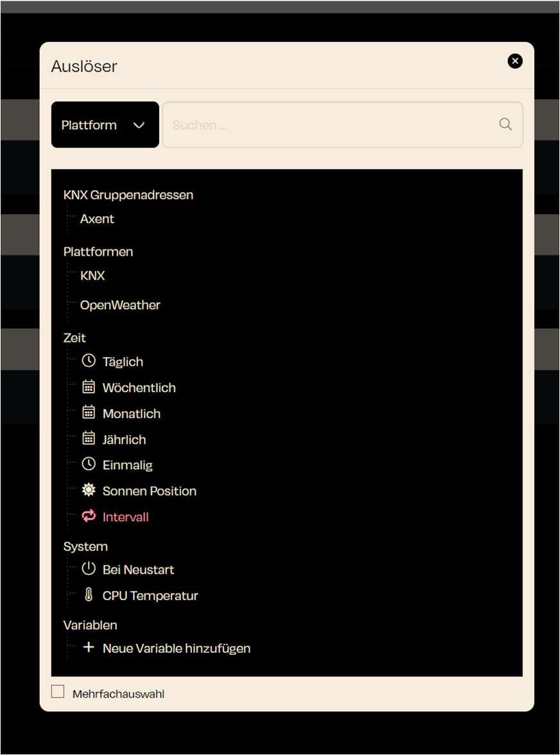Choose the OpenWeather platform
The height and width of the screenshot is (755, 560).
click(x=120, y=305)
